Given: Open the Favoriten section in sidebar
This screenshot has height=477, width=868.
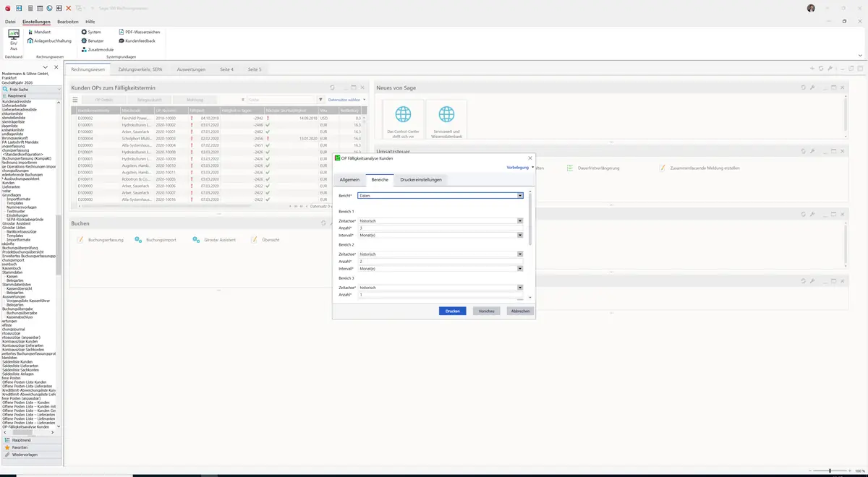Looking at the screenshot, I should pos(31,447).
